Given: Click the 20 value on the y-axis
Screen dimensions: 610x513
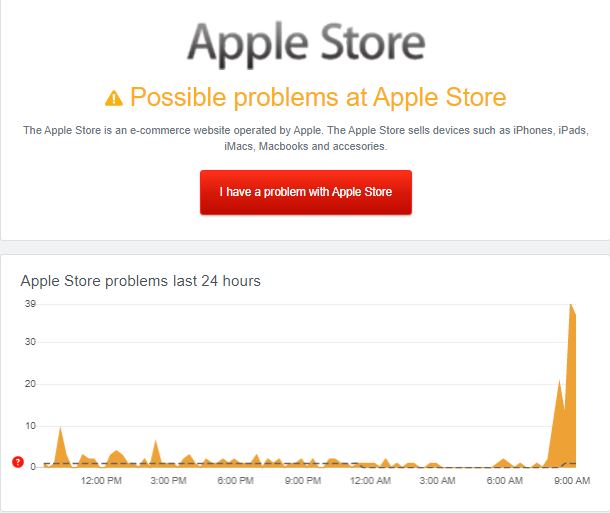Looking at the screenshot, I should click(30, 384).
